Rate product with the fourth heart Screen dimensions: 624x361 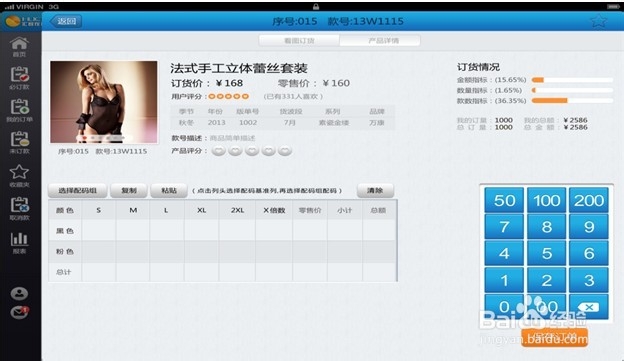point(269,151)
